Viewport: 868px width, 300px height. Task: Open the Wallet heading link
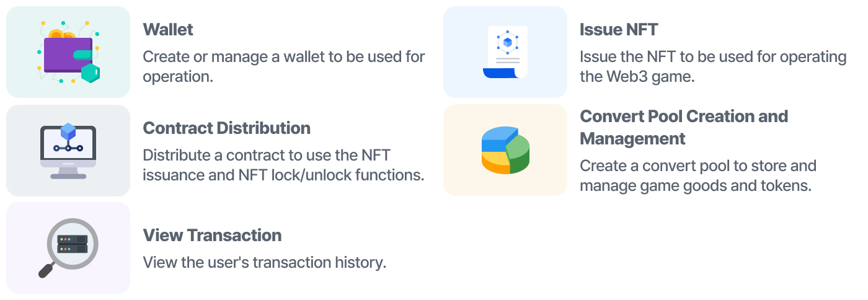(x=168, y=29)
